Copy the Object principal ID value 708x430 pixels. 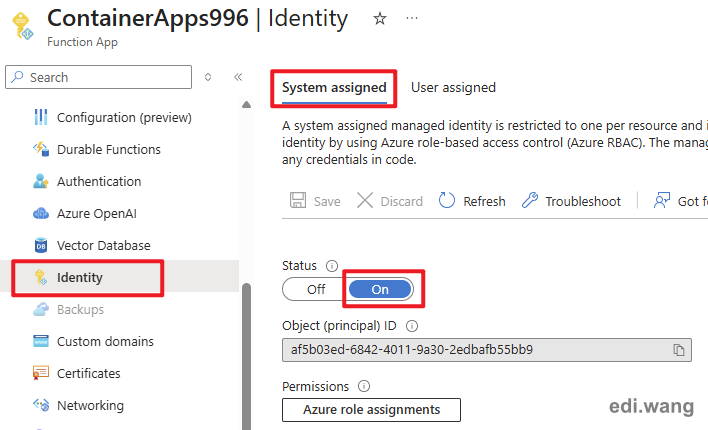click(x=678, y=350)
